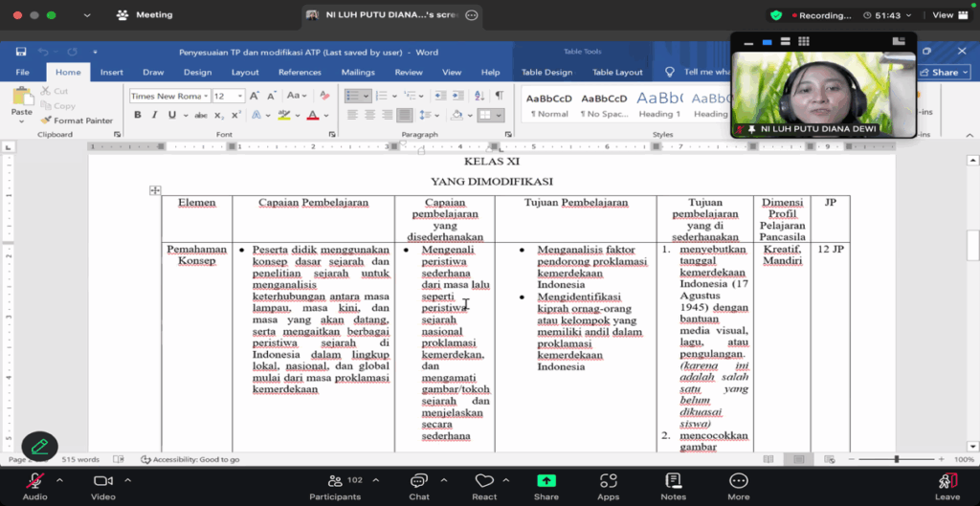Expand the font color dropdown arrow

[326, 116]
